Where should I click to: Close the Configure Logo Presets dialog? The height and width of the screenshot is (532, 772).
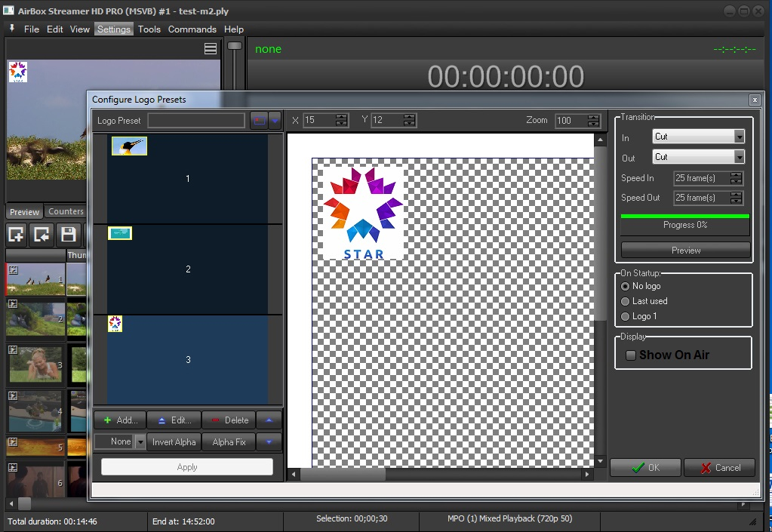tap(755, 100)
